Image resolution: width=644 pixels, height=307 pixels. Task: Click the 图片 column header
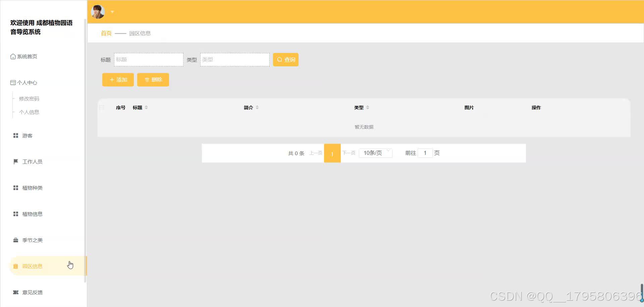tap(469, 108)
